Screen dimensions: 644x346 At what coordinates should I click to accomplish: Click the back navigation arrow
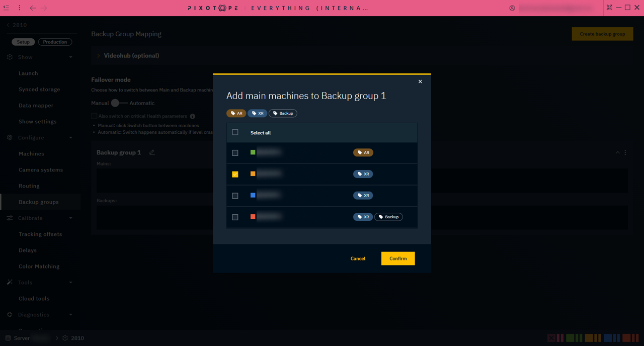click(x=33, y=8)
